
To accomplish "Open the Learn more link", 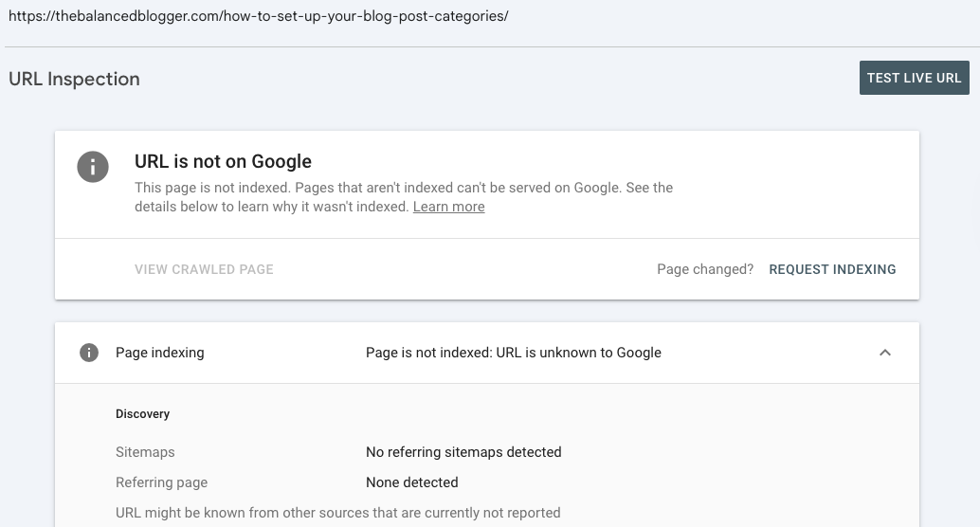I will (x=448, y=207).
